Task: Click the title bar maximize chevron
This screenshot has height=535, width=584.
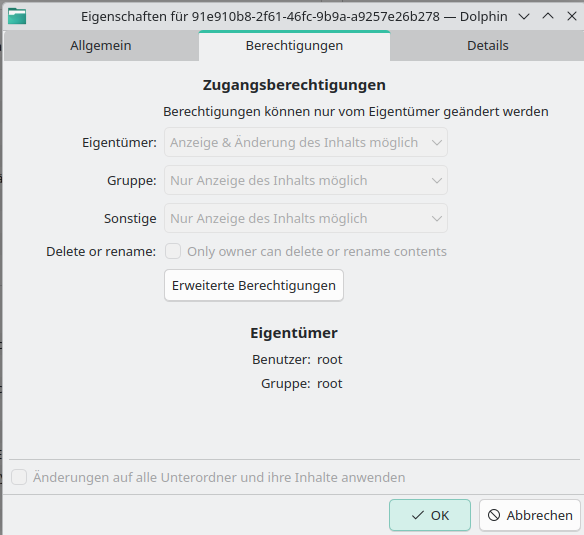Action: coord(548,16)
